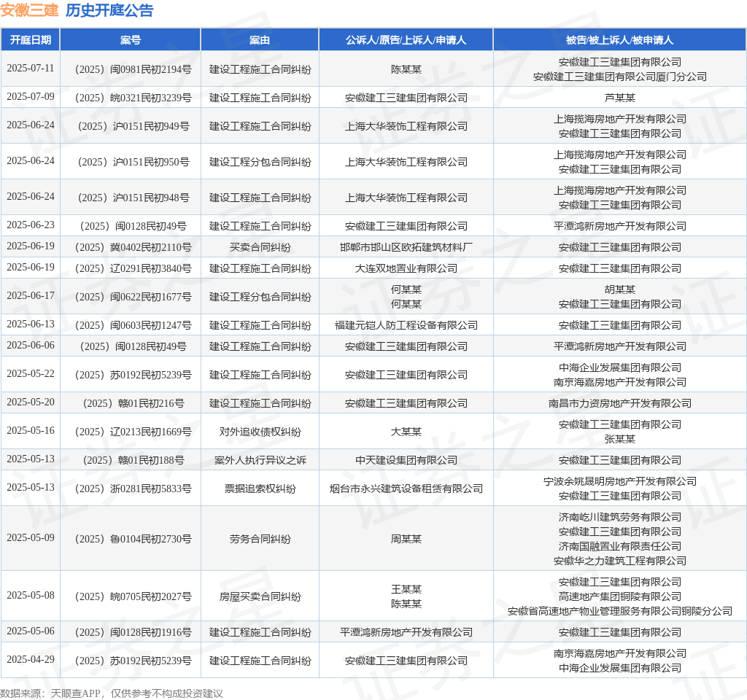Select case number '赣01民初188号'

[x=151, y=461]
